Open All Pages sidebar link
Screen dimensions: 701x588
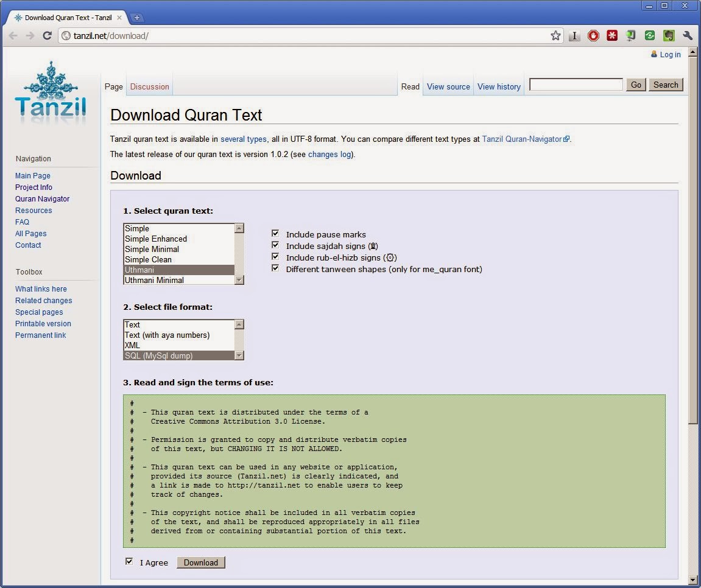click(x=31, y=234)
